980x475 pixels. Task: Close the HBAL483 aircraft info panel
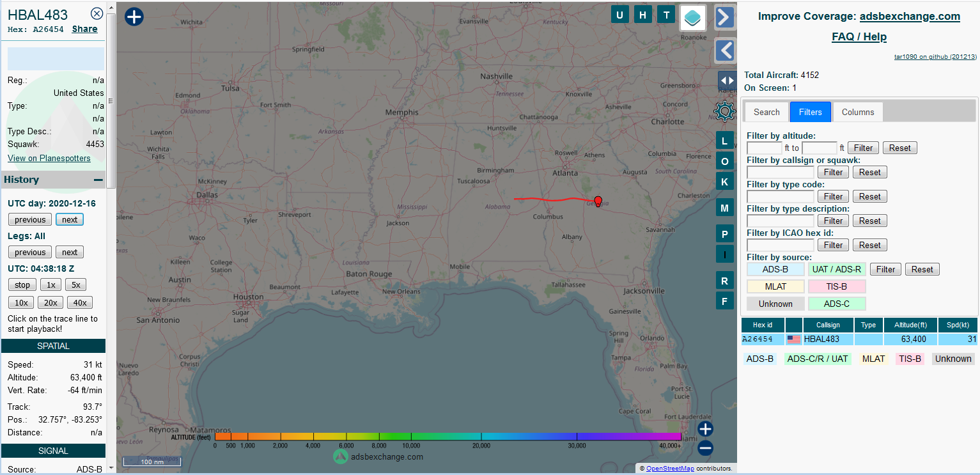pos(97,13)
